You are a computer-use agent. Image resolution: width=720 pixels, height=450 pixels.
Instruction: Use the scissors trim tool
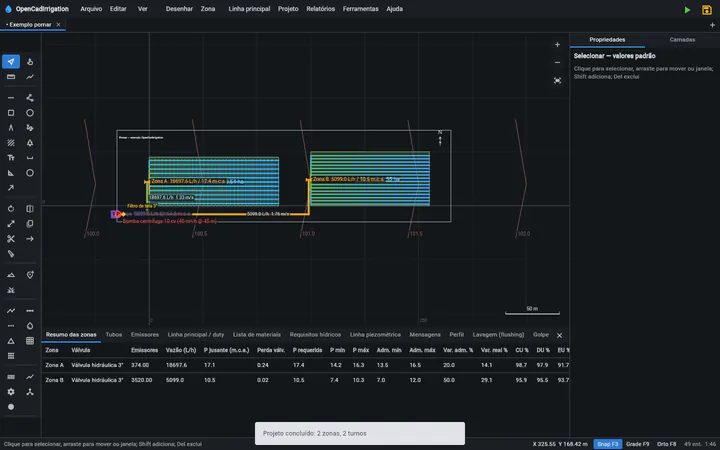tap(11, 239)
